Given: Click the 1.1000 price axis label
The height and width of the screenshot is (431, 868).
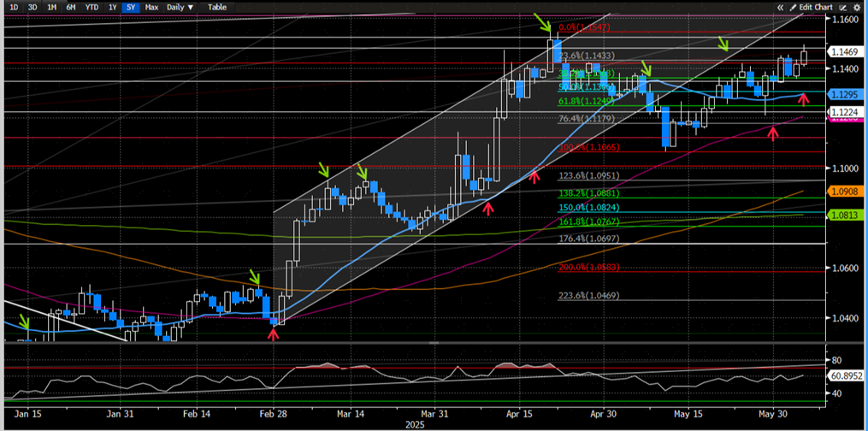Looking at the screenshot, I should click(844, 168).
